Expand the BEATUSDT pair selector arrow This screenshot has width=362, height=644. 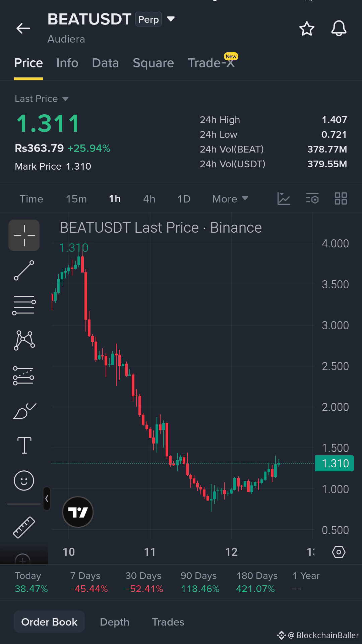[x=171, y=19]
